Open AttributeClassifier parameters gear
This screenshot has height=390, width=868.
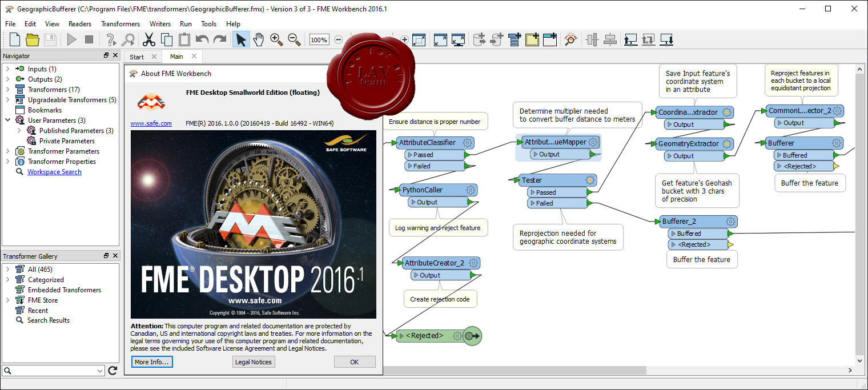(x=467, y=143)
